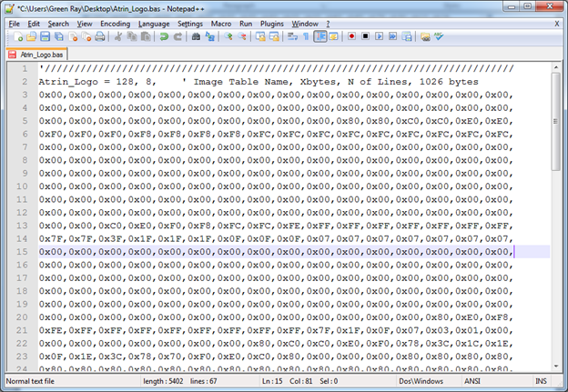Click the ABC spell-check icon
This screenshot has height=392, width=568.
click(439, 36)
